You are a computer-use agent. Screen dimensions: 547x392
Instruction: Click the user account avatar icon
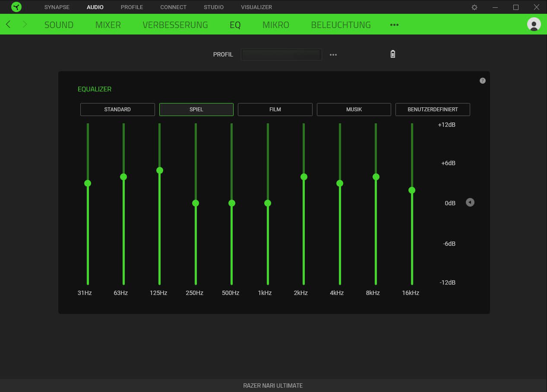tap(534, 24)
